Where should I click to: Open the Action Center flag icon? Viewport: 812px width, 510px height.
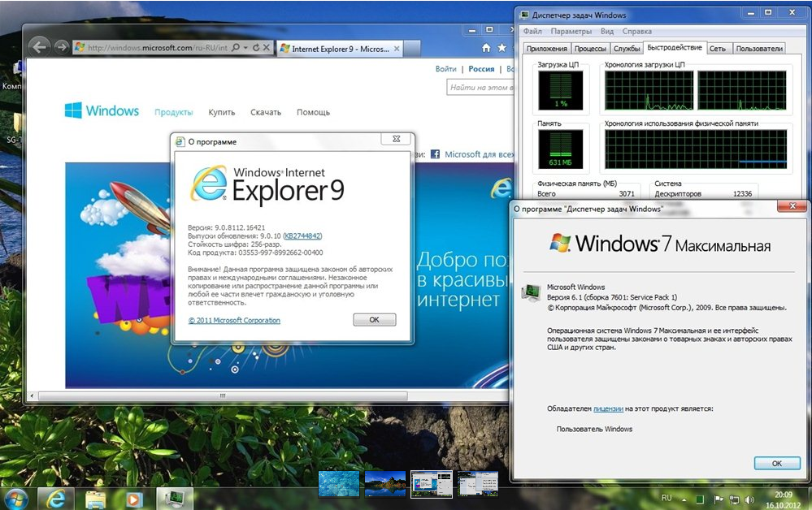719,499
